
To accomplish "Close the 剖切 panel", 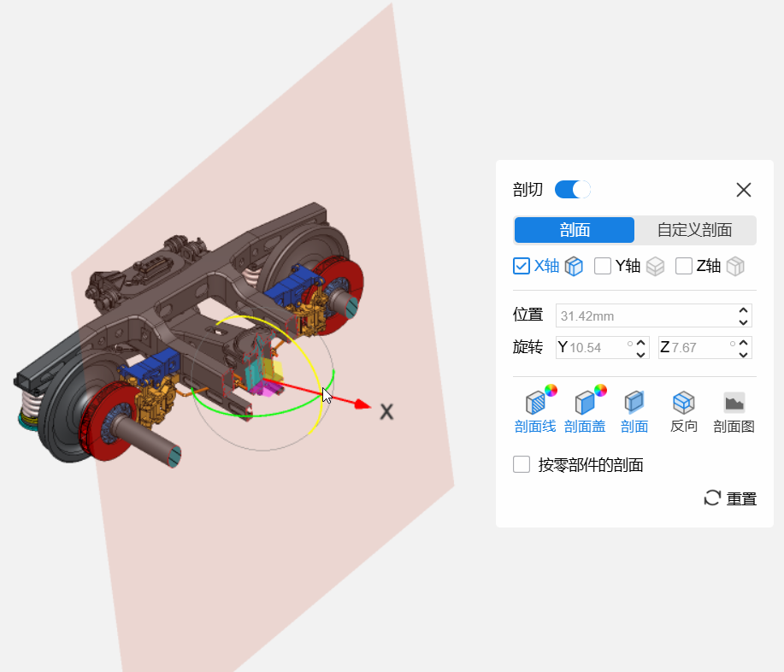I will [744, 190].
